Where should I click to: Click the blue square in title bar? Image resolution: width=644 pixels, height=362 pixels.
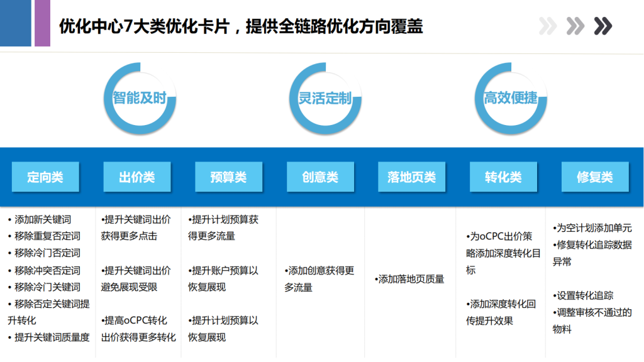click(x=16, y=23)
